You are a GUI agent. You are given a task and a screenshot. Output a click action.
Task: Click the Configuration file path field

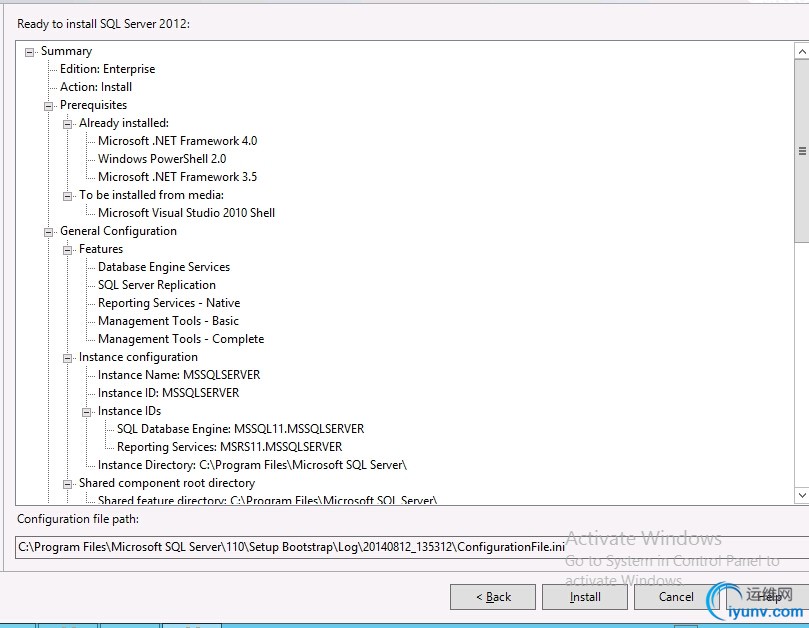[412, 547]
